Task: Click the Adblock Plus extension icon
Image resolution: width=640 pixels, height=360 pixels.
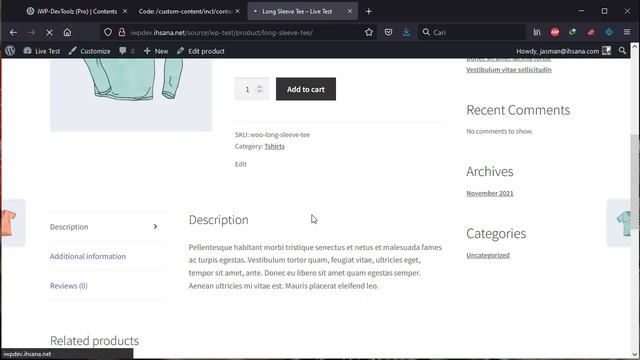Action: tap(555, 32)
